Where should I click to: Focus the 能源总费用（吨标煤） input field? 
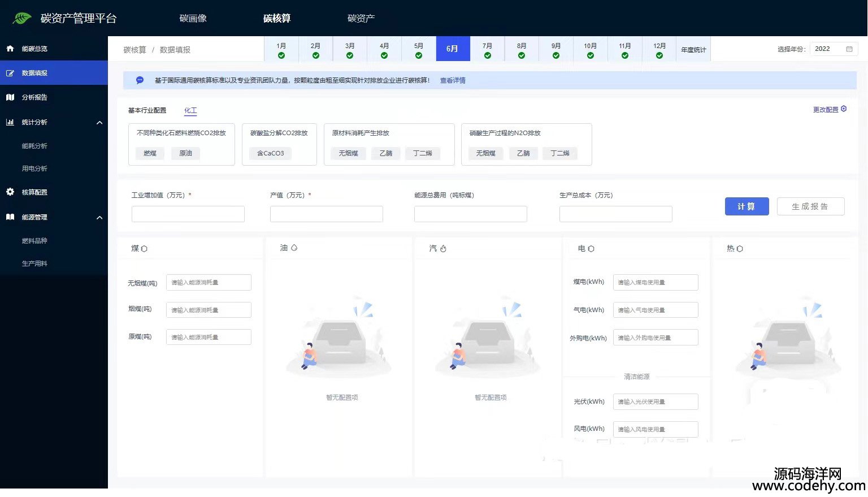click(471, 214)
